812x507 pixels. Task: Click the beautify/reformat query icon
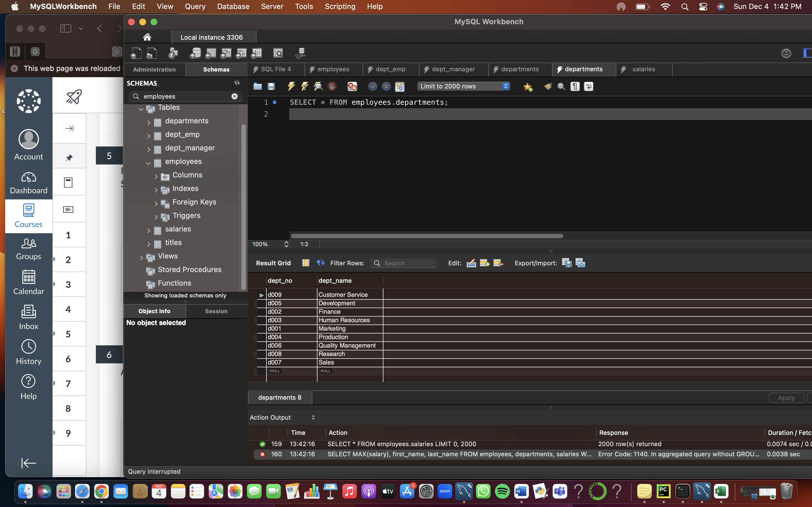pos(547,86)
